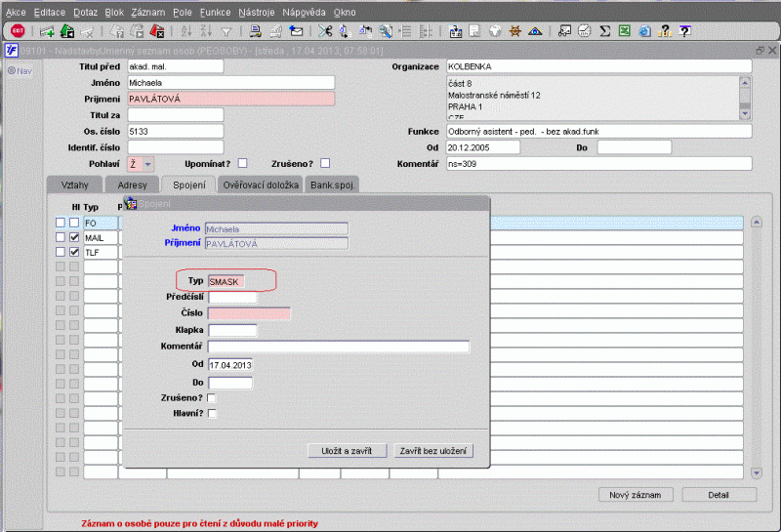Toggle the Upomínat? checkbox
This screenshot has height=532, width=781.
pos(242,163)
